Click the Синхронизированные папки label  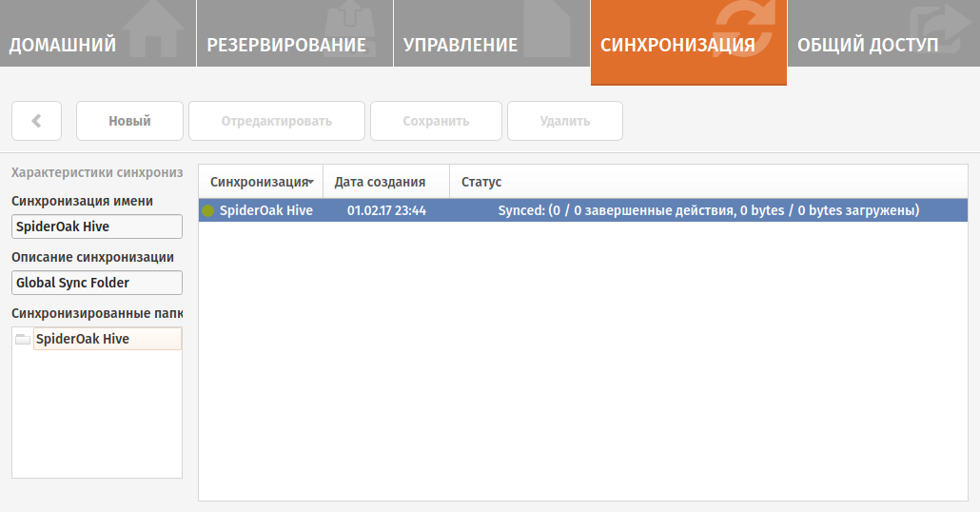click(x=97, y=313)
